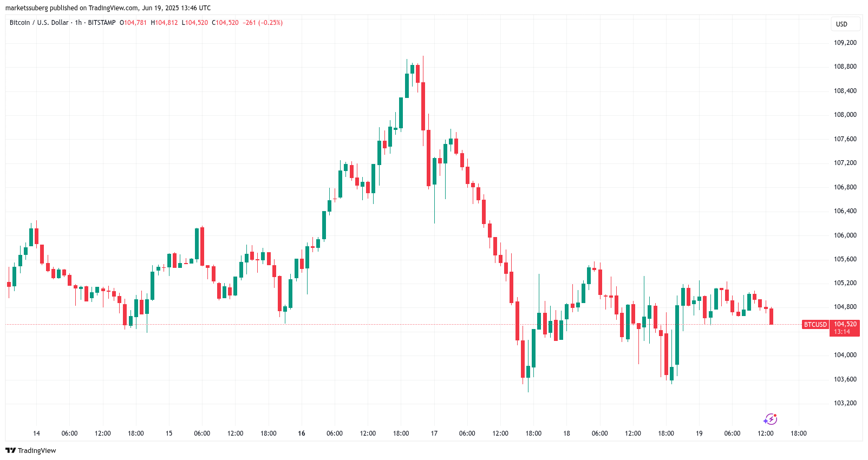Click the 103,200 price scale label
The height and width of the screenshot is (460, 868).
coord(845,403)
